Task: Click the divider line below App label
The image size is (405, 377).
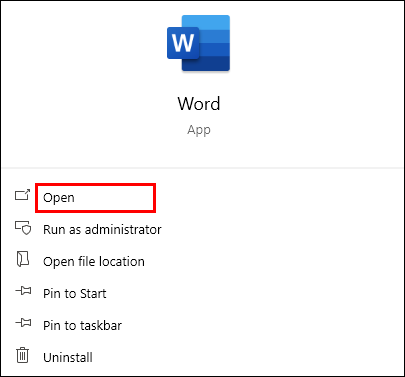Action: [x=202, y=168]
